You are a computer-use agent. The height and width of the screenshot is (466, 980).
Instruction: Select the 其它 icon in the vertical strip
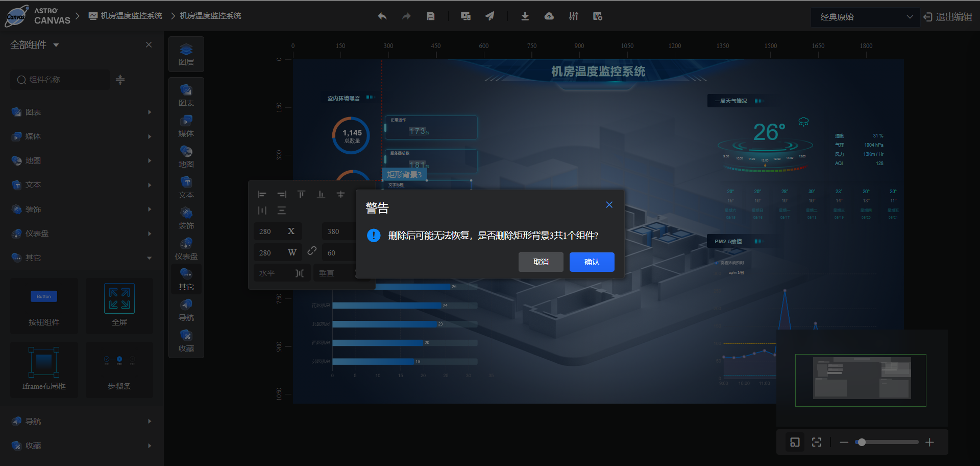click(x=186, y=279)
